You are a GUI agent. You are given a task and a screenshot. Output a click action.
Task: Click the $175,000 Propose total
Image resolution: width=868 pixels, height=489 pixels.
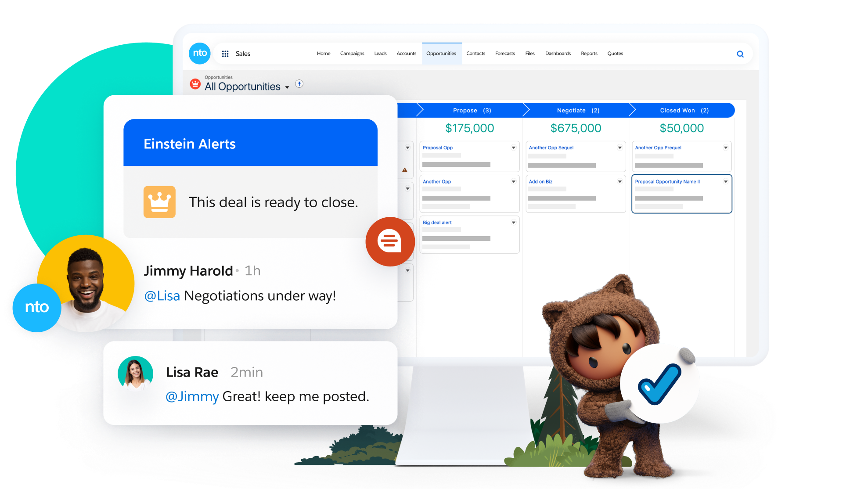point(470,128)
